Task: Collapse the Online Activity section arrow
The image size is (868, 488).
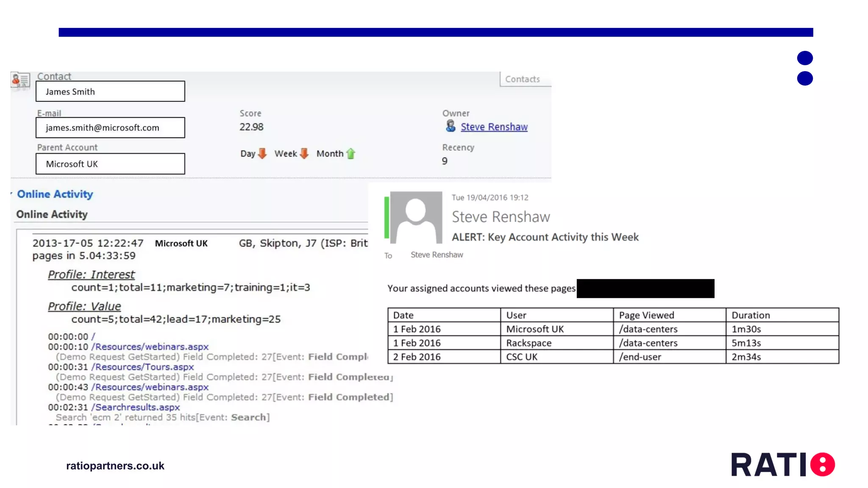Action: pyautogui.click(x=12, y=194)
